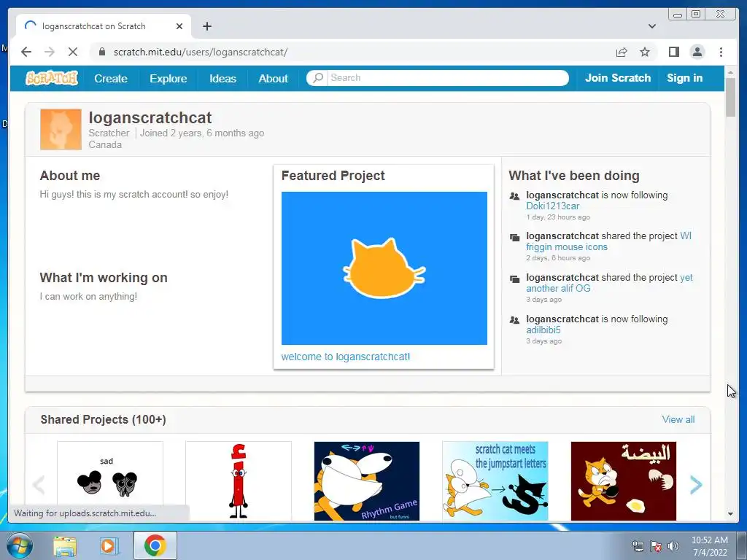This screenshot has width=747, height=560.
Task: Click the 'Shared Projects (100+)' heading
Action: point(104,419)
